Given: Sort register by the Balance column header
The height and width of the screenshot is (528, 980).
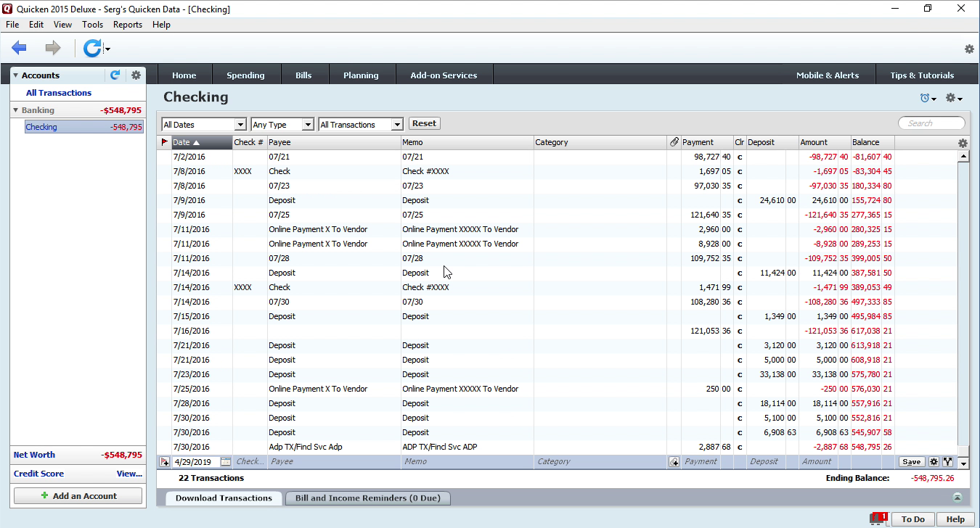Looking at the screenshot, I should [872, 142].
